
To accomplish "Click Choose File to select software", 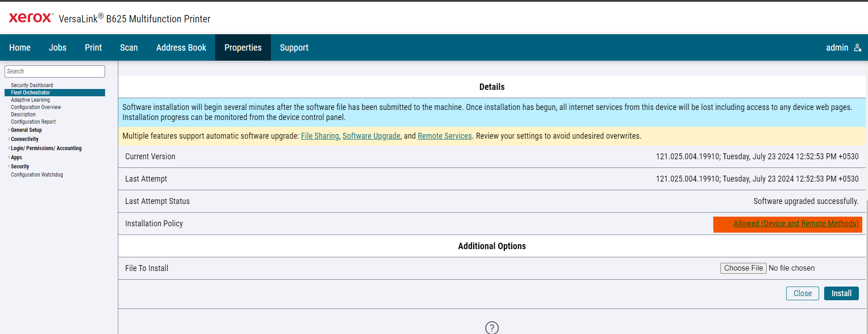I will point(743,268).
